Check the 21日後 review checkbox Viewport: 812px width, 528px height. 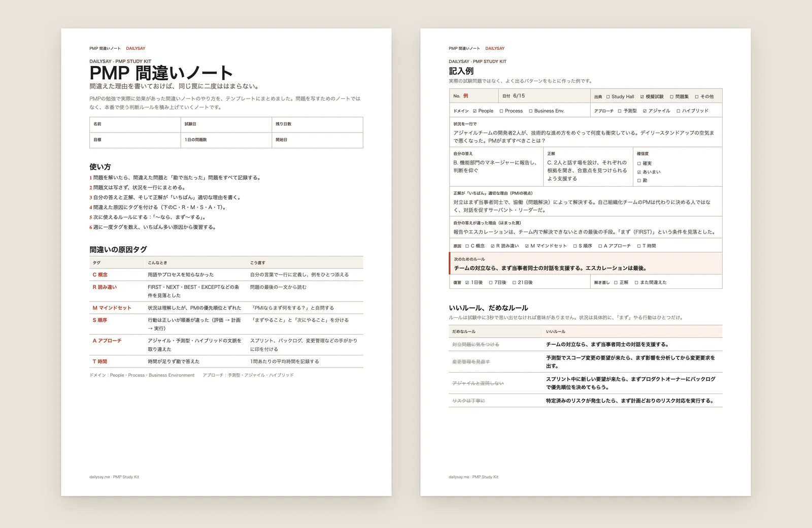(x=514, y=282)
